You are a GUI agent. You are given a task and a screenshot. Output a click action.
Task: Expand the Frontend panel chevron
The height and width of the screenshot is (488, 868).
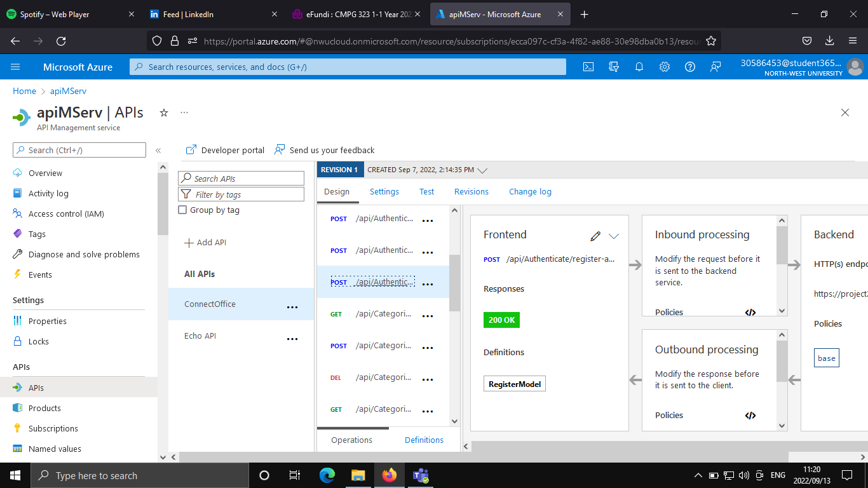[614, 236]
